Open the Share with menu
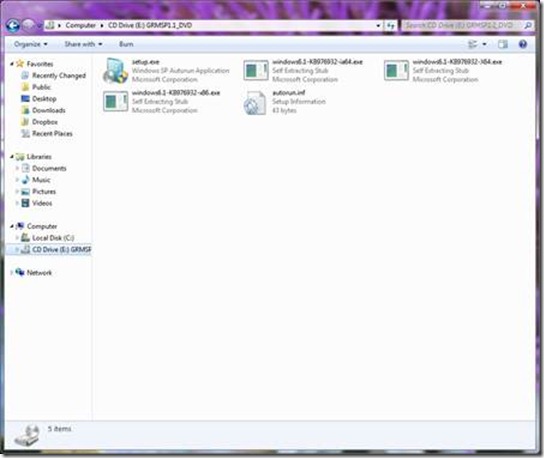 83,44
